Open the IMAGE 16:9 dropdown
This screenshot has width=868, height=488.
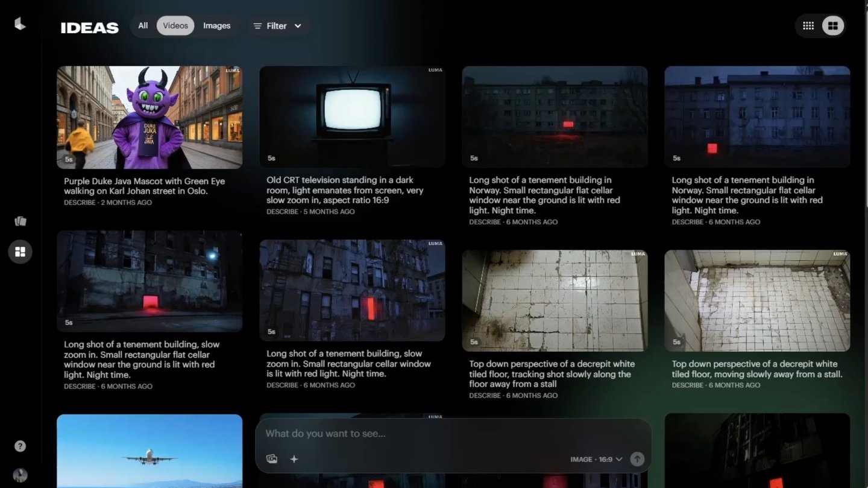[x=596, y=460]
